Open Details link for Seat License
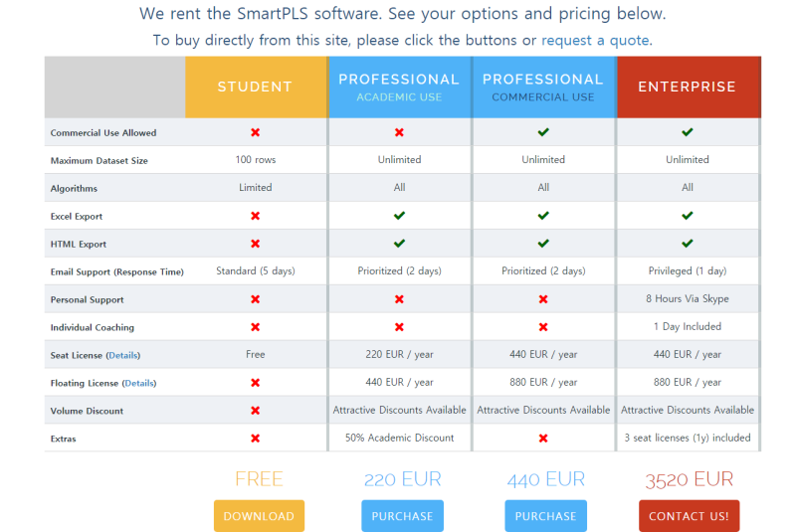The image size is (796, 532). [x=123, y=355]
